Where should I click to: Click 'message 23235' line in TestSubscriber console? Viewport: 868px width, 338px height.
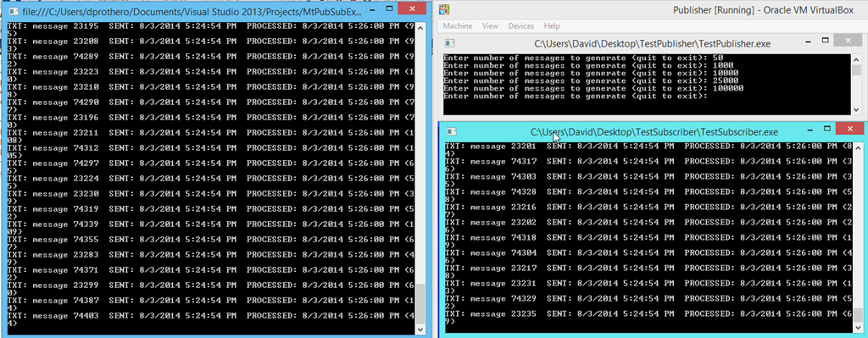point(648,313)
